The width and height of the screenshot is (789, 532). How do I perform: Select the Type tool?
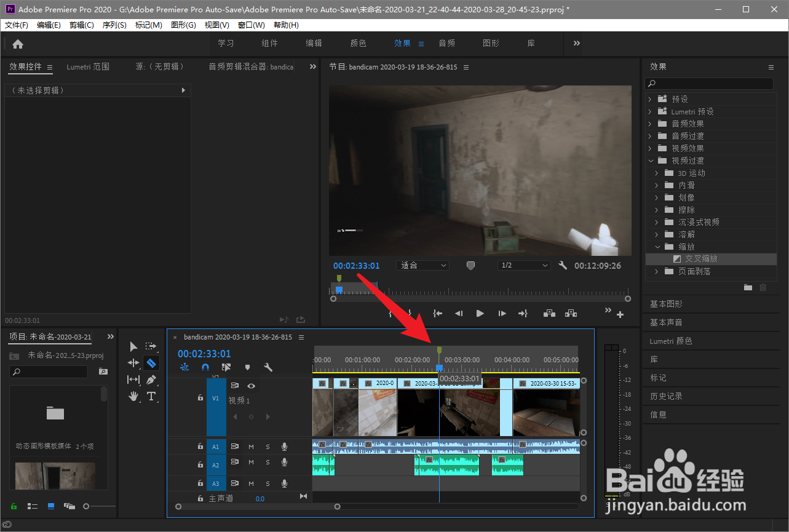coord(151,396)
